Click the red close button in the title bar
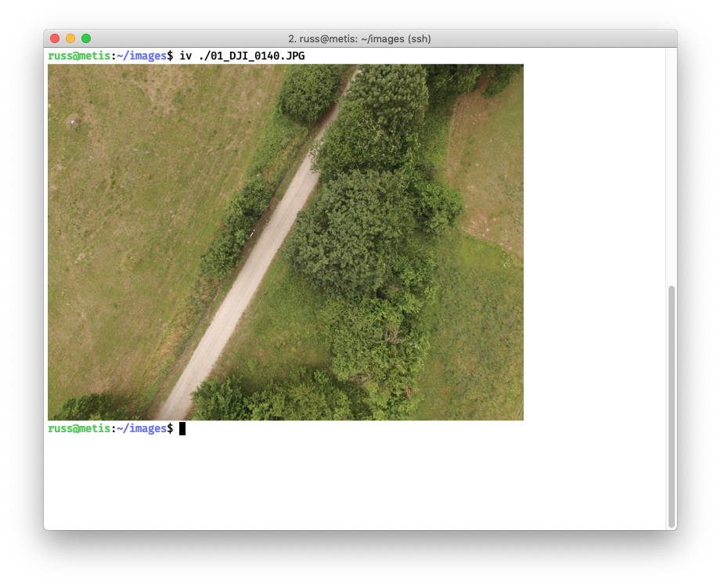The width and height of the screenshot is (721, 588). click(54, 37)
